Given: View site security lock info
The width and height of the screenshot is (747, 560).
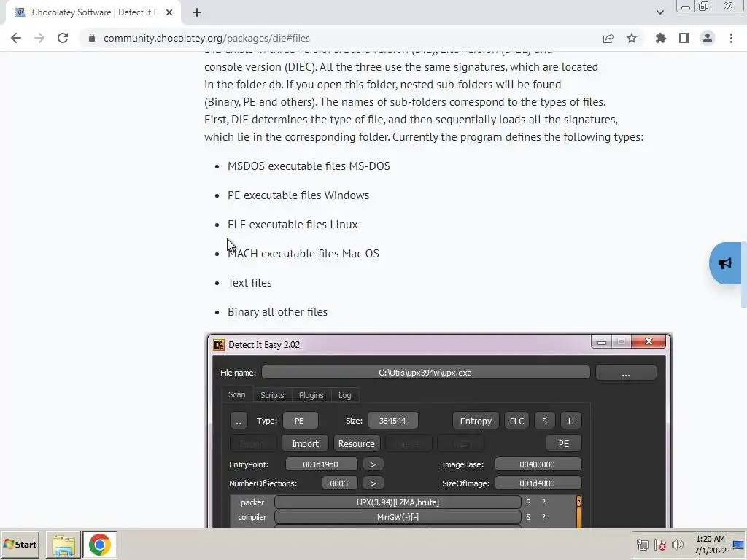Looking at the screenshot, I should click(x=92, y=38).
